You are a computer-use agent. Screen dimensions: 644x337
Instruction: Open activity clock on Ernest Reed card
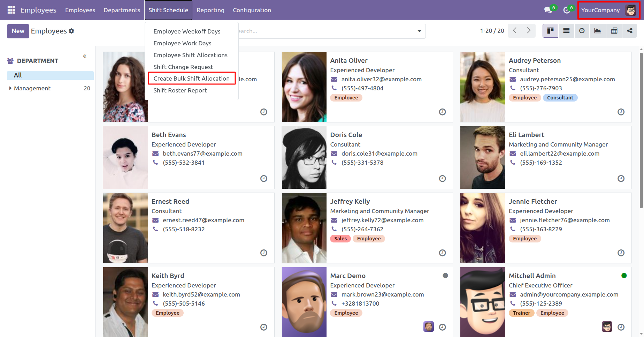(264, 253)
